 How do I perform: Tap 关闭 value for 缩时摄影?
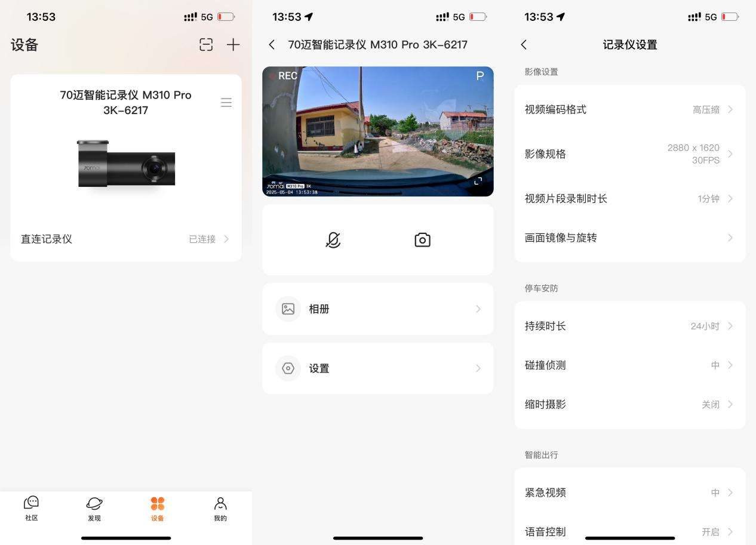click(x=711, y=405)
